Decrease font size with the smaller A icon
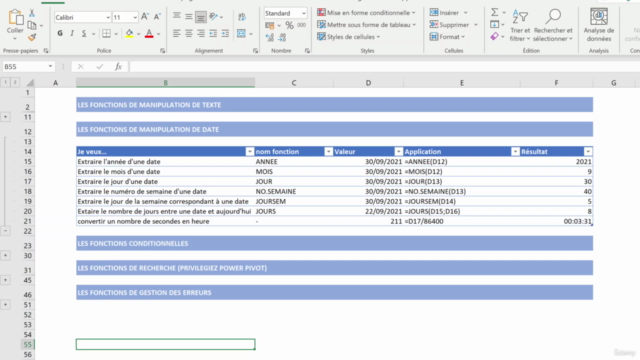 click(157, 17)
